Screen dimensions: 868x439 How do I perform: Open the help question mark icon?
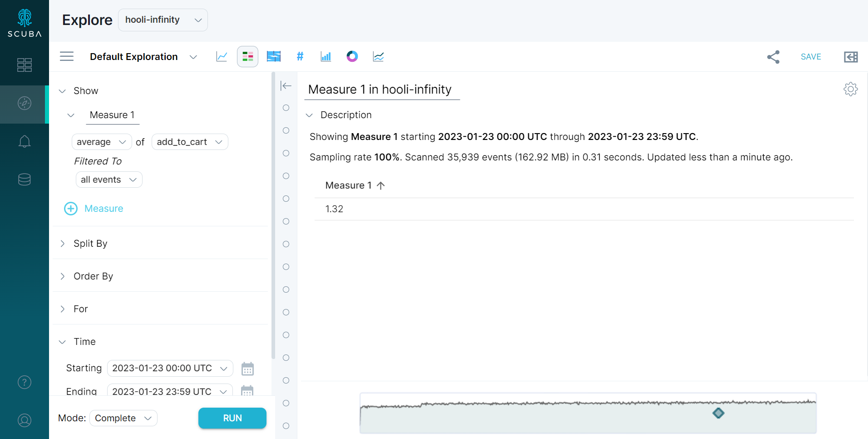pos(25,382)
